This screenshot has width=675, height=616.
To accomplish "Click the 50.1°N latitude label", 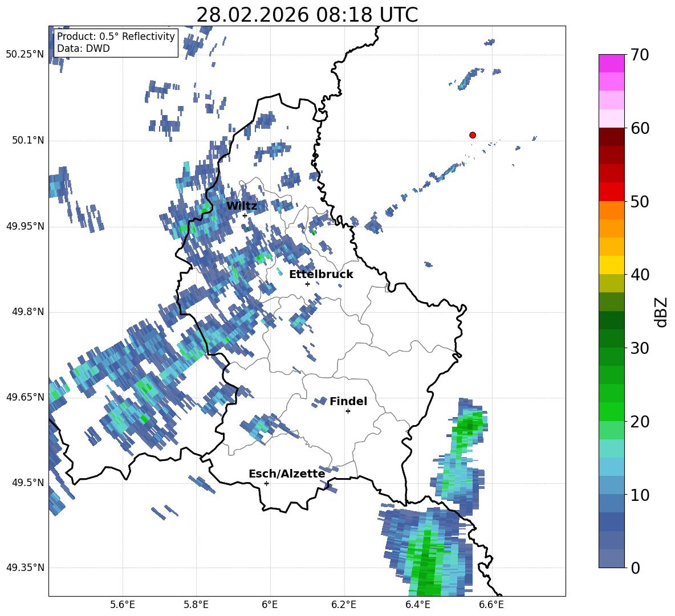I will pyautogui.click(x=28, y=140).
